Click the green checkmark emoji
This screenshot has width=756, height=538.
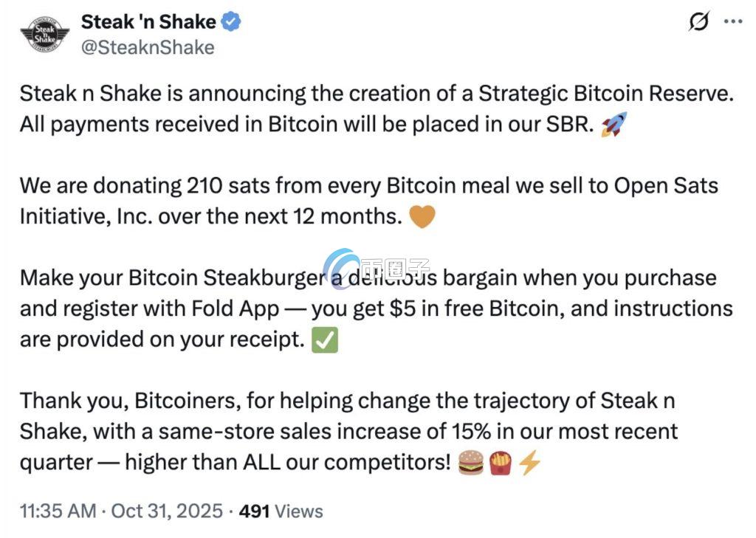pyautogui.click(x=325, y=342)
